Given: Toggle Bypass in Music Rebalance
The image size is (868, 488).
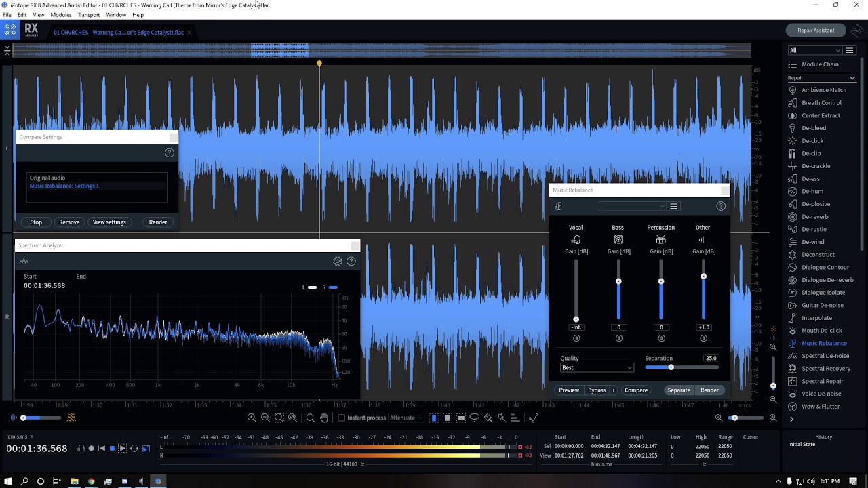Looking at the screenshot, I should tap(597, 390).
